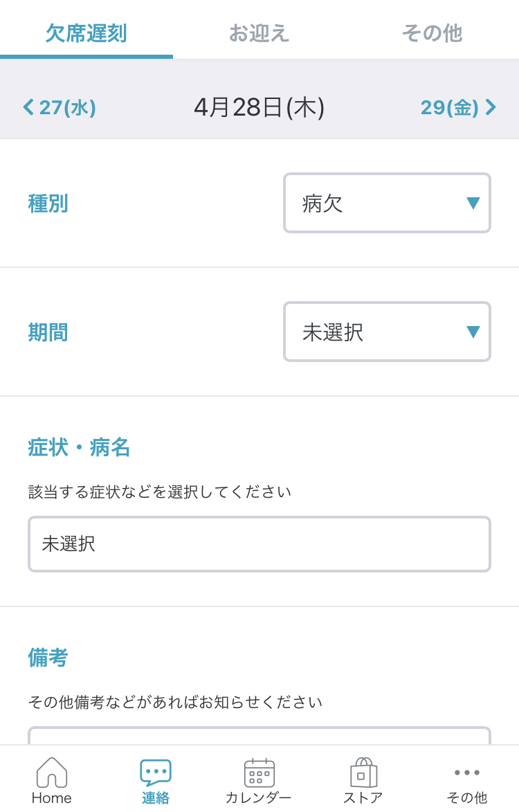Select the 欠席遅刻 tab
Screen dimensions: 519x812
click(86, 33)
